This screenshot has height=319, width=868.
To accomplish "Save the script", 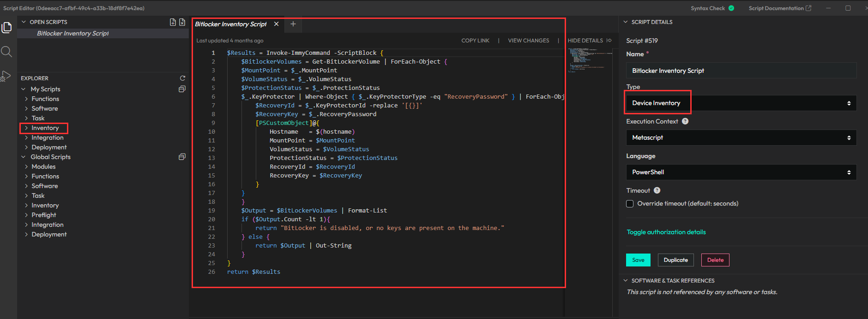I will (638, 260).
